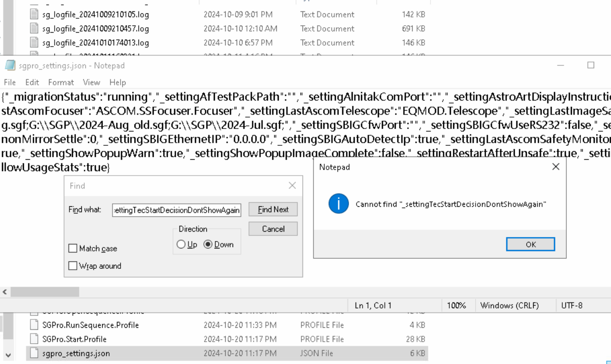Click the Cannot find message text
Image resolution: width=611 pixels, height=364 pixels.
451,204
